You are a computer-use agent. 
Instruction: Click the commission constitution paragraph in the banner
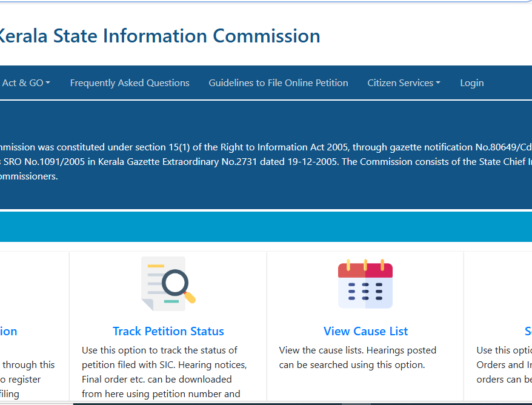(x=266, y=162)
